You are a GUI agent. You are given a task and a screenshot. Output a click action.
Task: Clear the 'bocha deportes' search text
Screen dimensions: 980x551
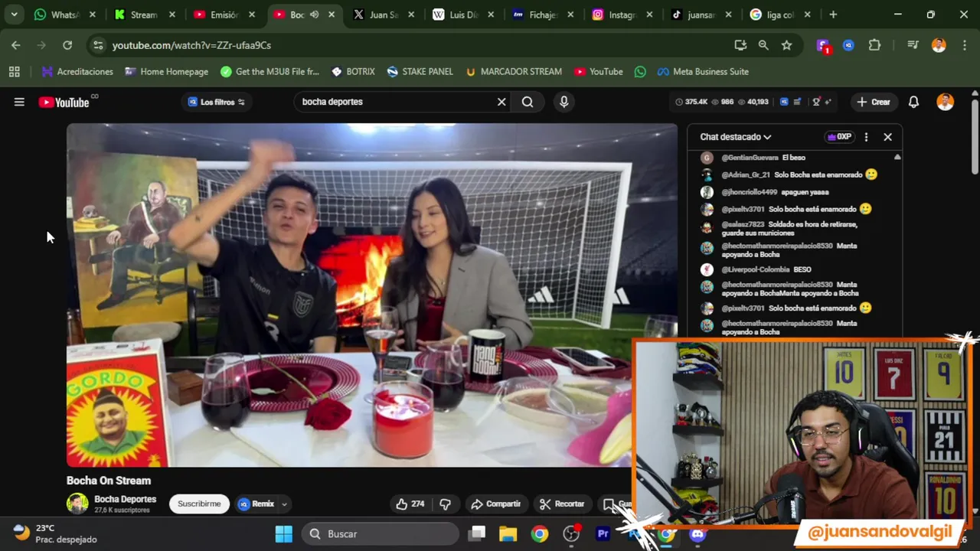tap(501, 102)
